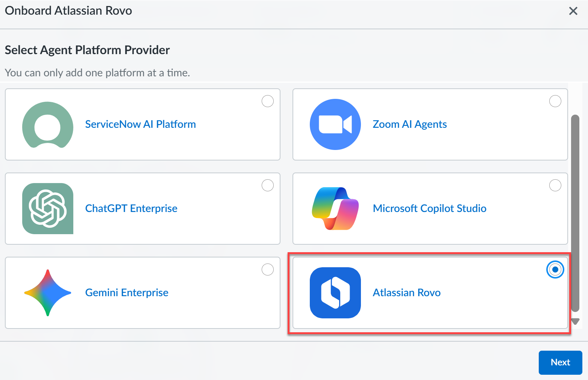588x380 pixels.
Task: Click the Gemini Enterprise star logo
Action: click(x=48, y=293)
